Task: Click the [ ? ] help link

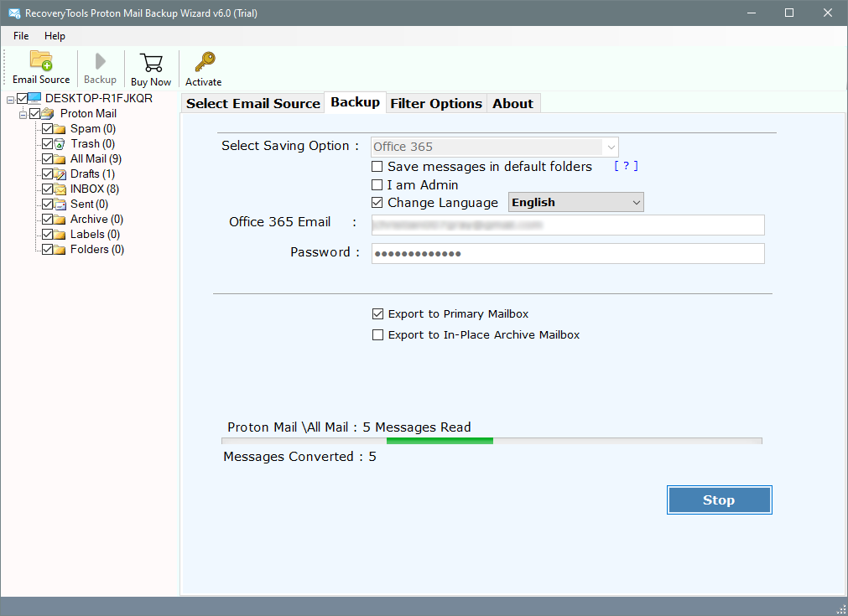Action: point(627,166)
